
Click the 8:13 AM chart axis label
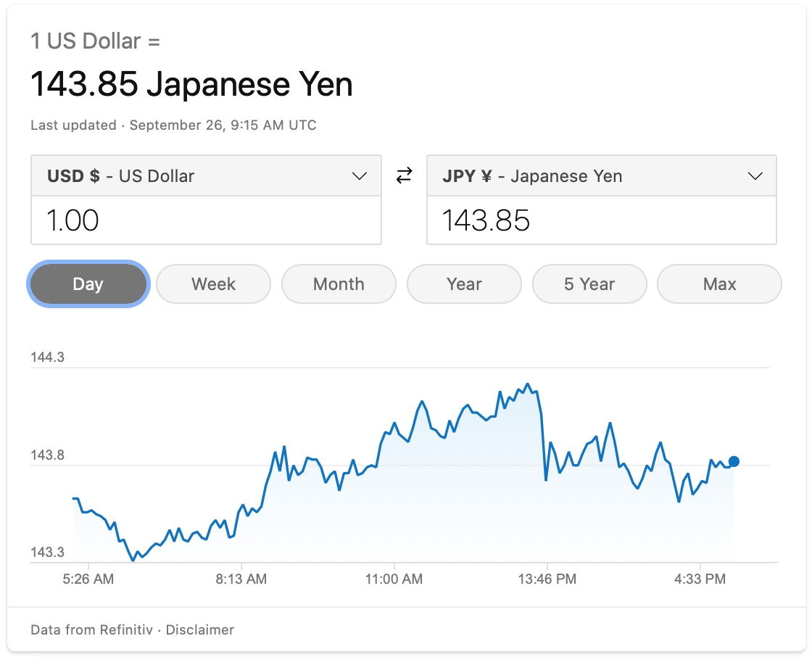pos(241,579)
